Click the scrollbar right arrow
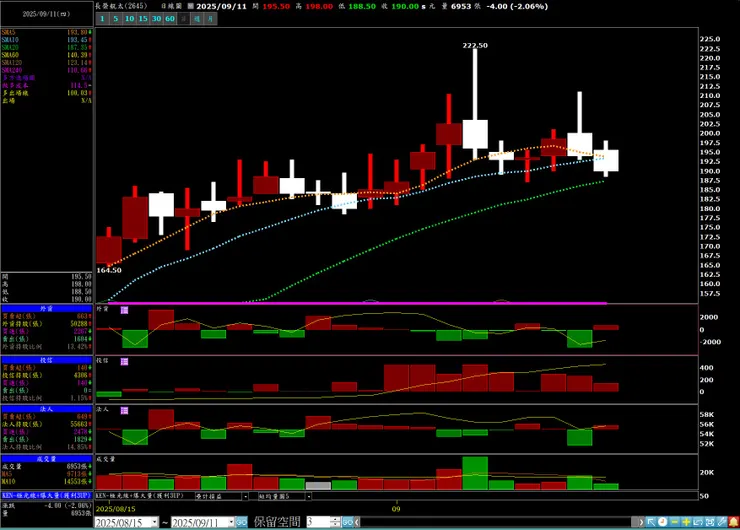Screen dimensions: 740x530 (641, 522)
